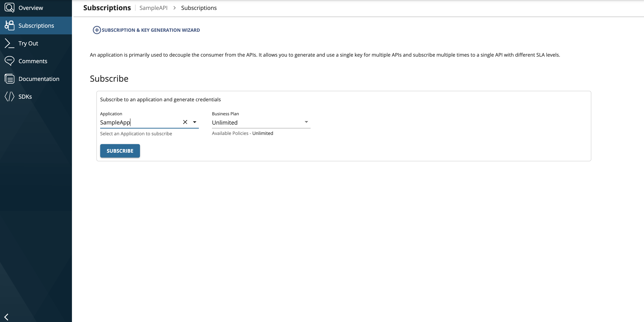This screenshot has height=322, width=644.
Task: Collapse sidebar using bottom-left arrow
Action: pyautogui.click(x=7, y=317)
